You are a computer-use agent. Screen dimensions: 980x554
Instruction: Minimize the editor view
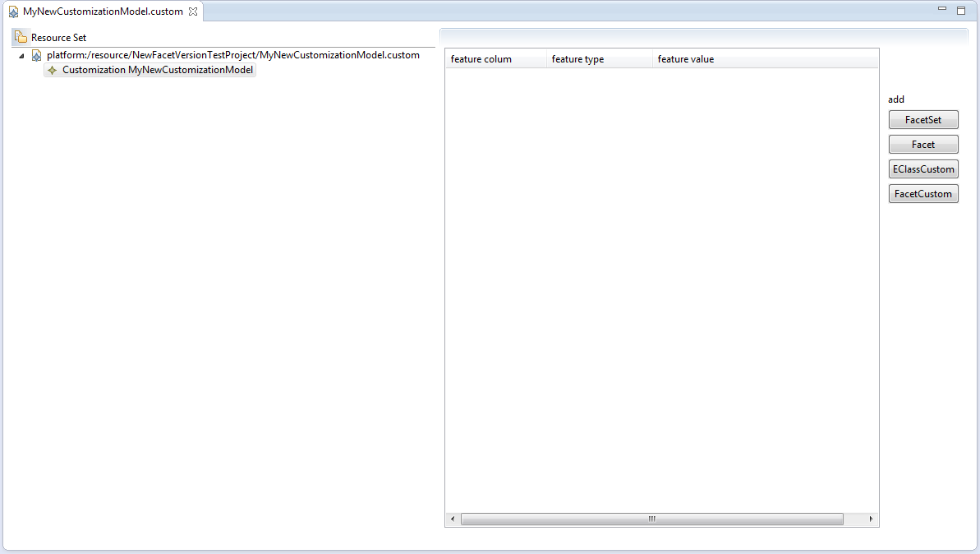pyautogui.click(x=942, y=9)
